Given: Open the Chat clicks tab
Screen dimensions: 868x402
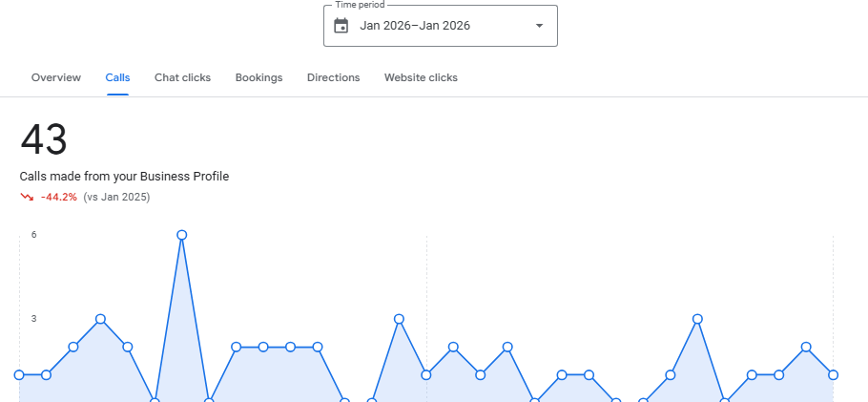Looking at the screenshot, I should tap(183, 77).
